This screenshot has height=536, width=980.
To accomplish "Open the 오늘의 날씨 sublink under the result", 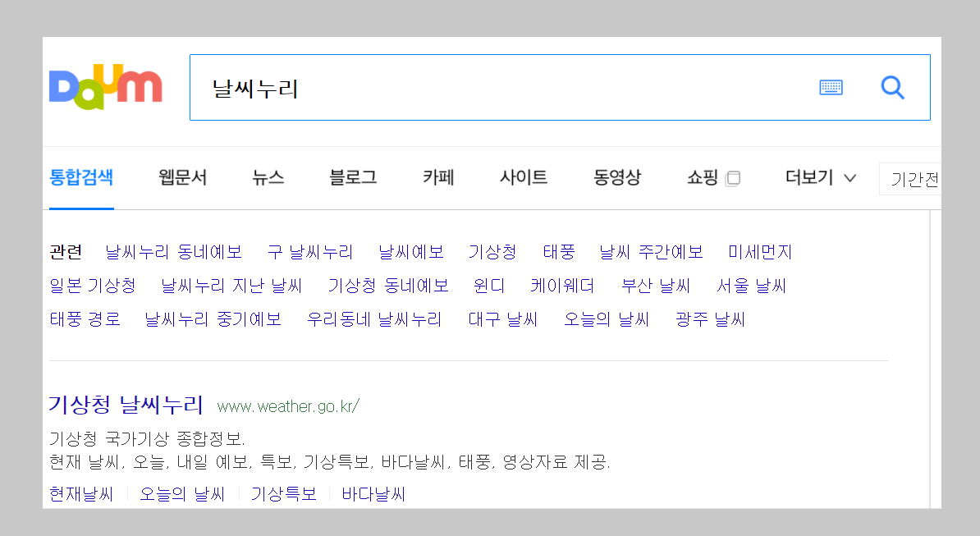I will [182, 494].
